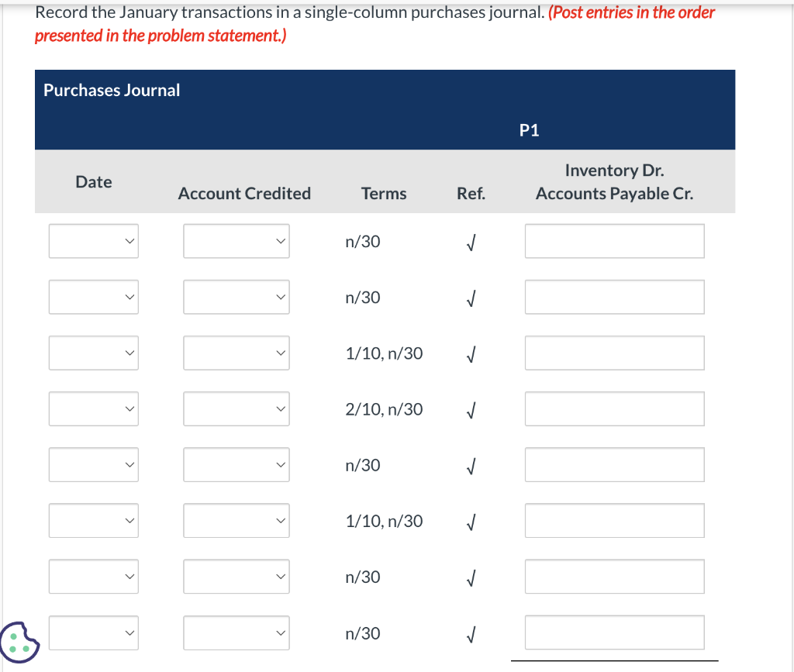The image size is (794, 672).
Task: Open Account Credited dropdown beside 2/10, n/30
Action: pos(236,408)
